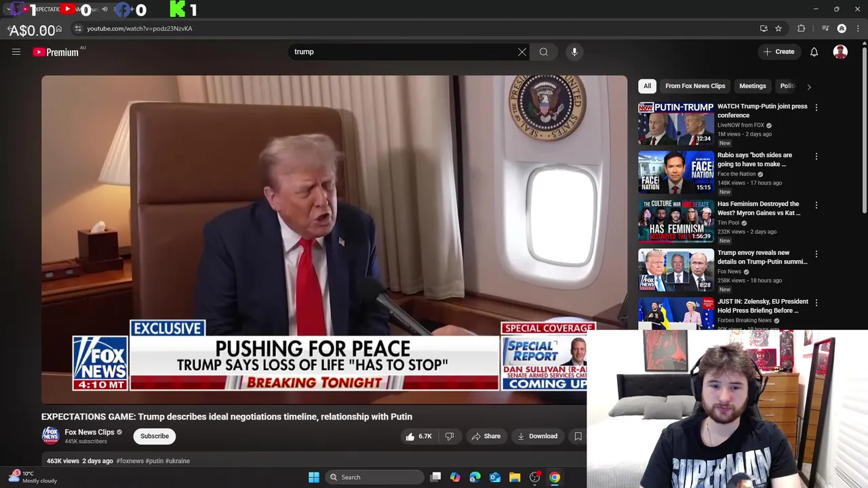Screen dimensions: 868x488
Task: Bookmark this page with the star
Action: point(778,28)
